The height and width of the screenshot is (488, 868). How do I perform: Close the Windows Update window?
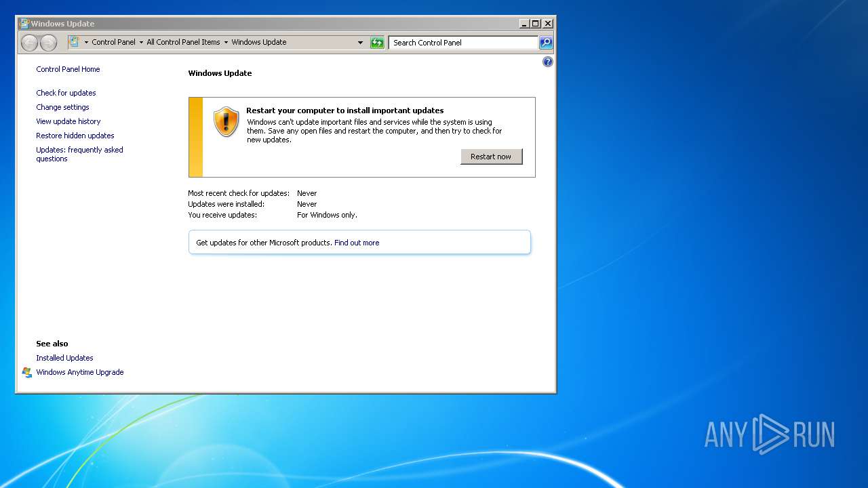(548, 23)
